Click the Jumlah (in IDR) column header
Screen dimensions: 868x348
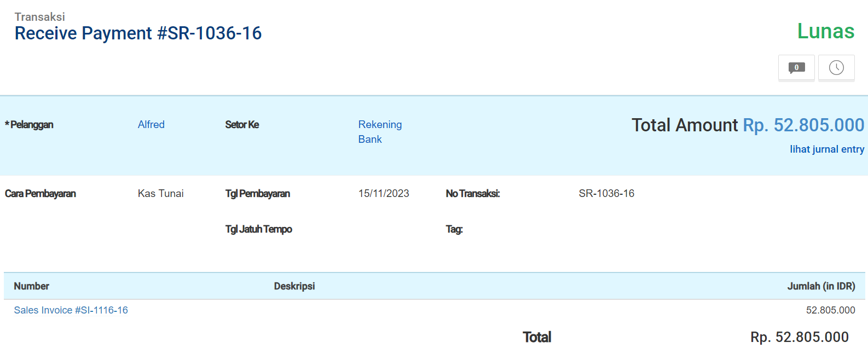(x=820, y=286)
